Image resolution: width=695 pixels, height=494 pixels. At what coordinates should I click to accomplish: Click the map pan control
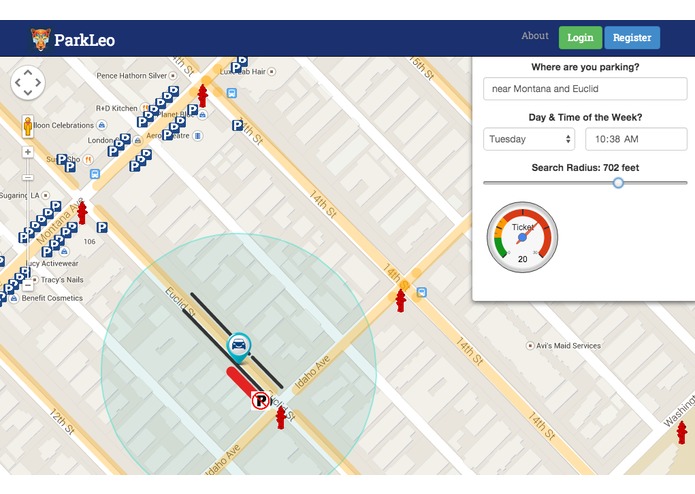tap(28, 82)
